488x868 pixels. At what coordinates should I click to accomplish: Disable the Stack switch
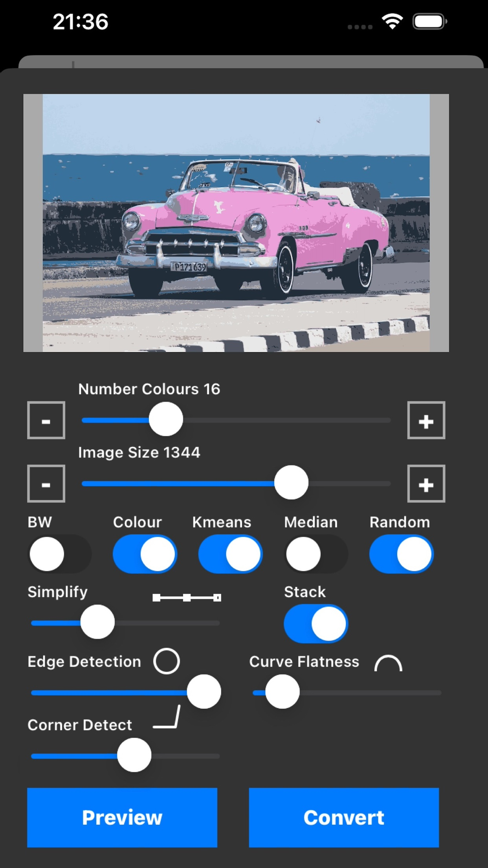click(x=316, y=623)
